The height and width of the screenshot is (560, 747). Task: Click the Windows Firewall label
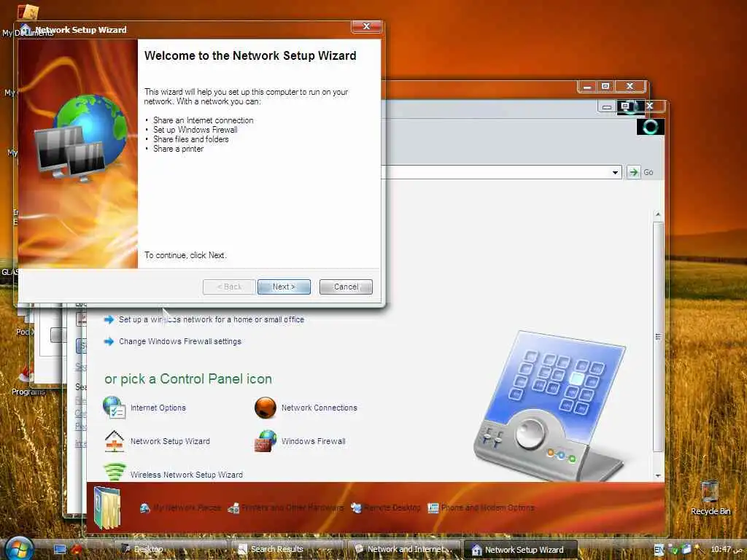[x=314, y=441]
